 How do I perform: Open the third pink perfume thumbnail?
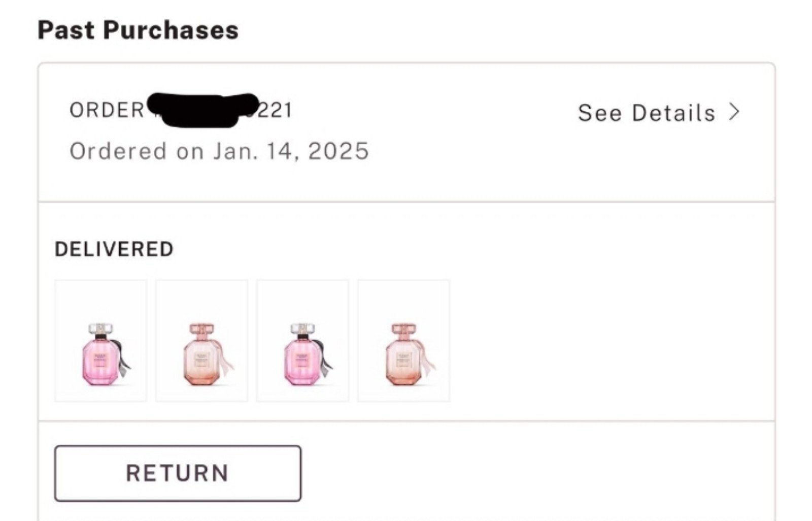coord(302,341)
